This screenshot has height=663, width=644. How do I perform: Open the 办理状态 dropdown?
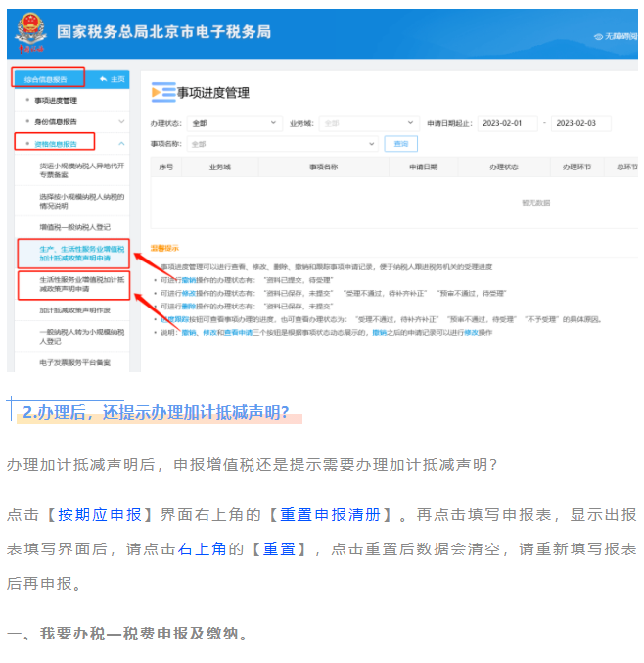coord(231,123)
